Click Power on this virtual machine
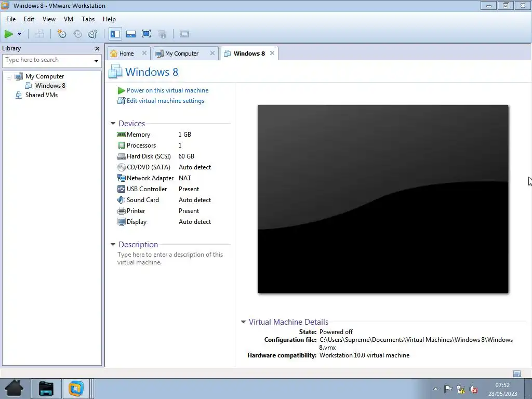Screen dimensions: 532x399 168,90
